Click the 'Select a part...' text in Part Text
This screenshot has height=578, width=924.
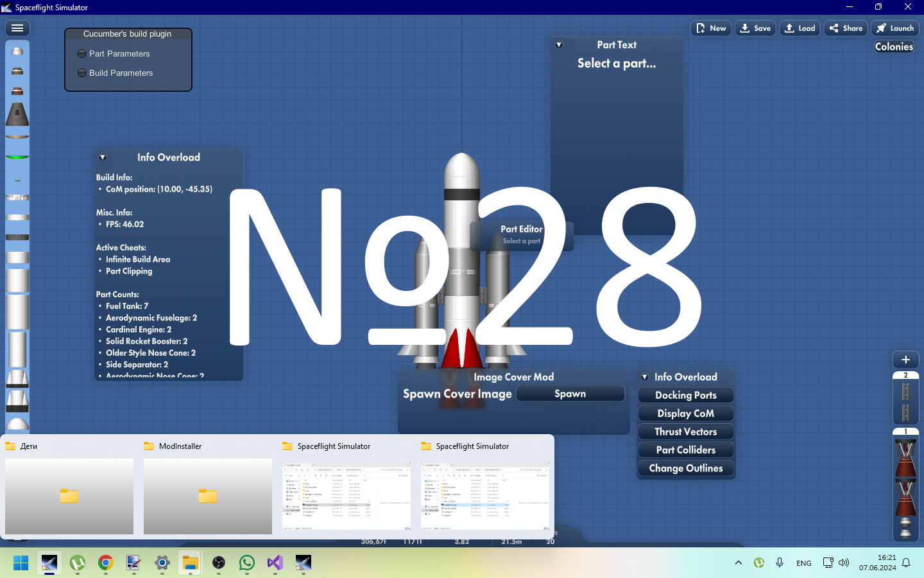pyautogui.click(x=617, y=63)
